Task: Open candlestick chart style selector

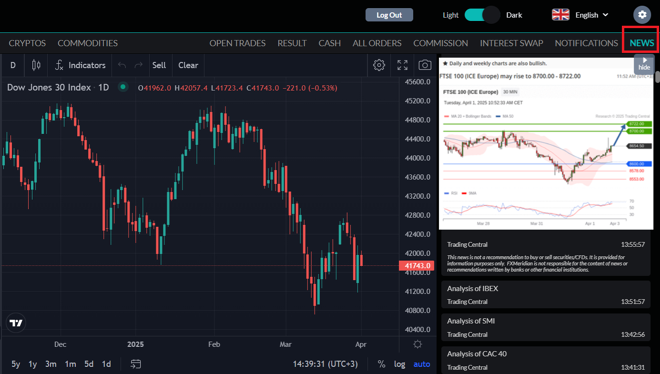Action: click(36, 65)
